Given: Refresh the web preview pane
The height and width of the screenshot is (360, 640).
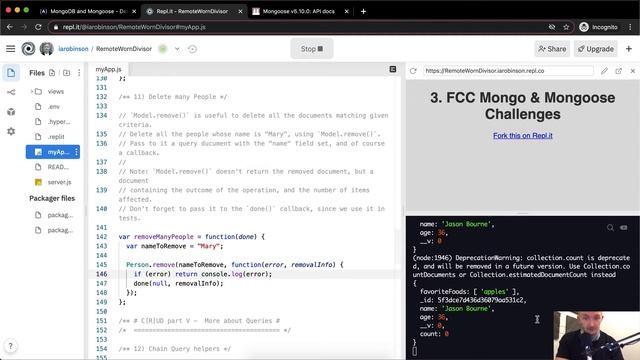Looking at the screenshot, I should [413, 71].
